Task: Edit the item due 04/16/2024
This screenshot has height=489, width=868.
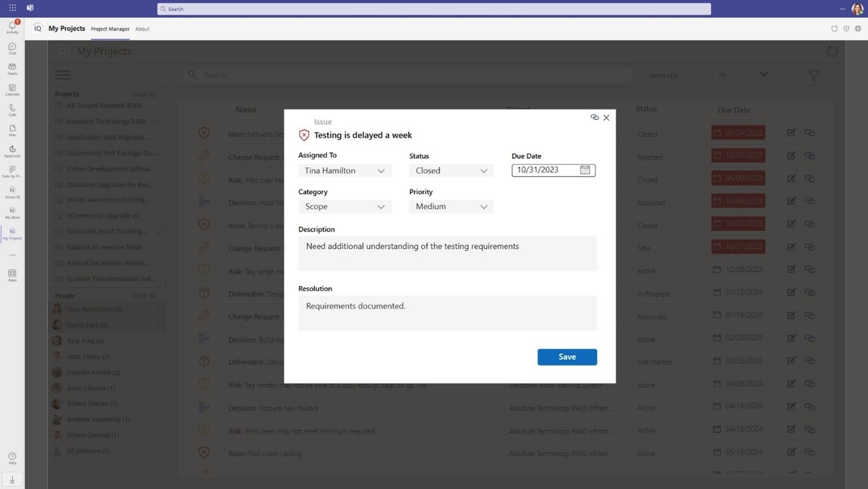Action: coord(792,406)
